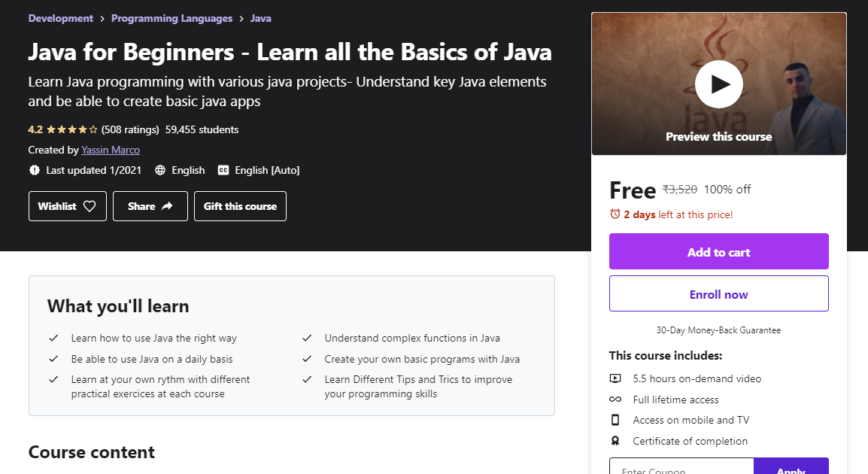Click the checkmark beside Learn Different Tips and Trics

coord(307,379)
